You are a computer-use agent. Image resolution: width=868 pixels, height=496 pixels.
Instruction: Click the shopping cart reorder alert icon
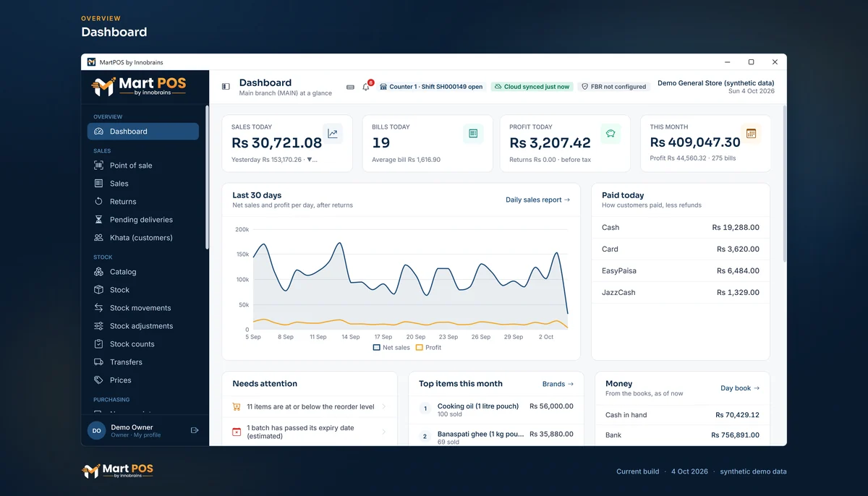[237, 407]
